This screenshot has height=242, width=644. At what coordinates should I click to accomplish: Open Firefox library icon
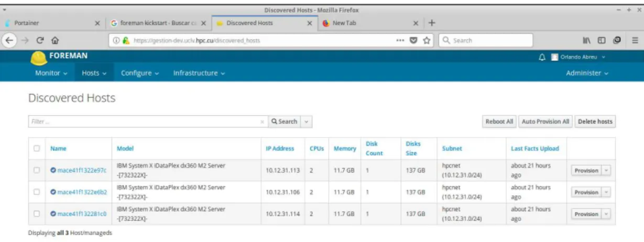(587, 40)
